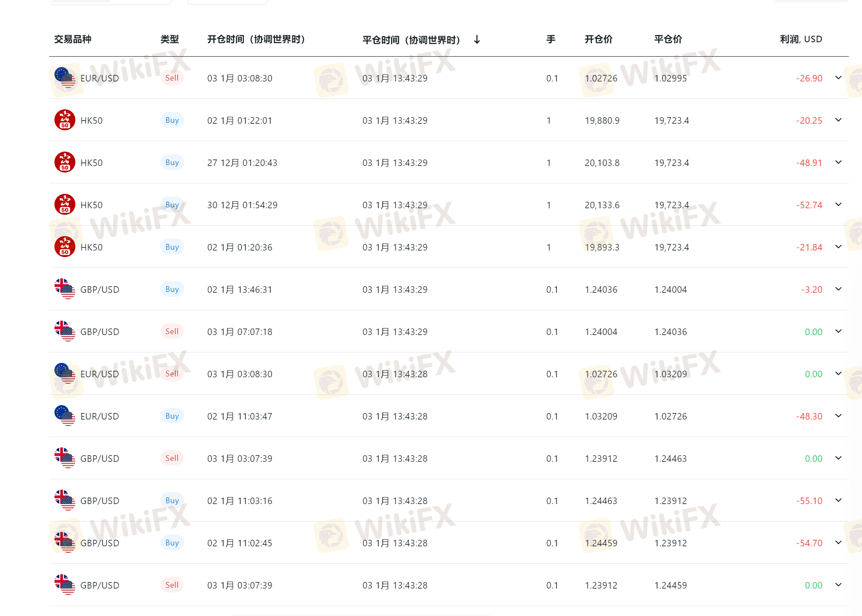Screen dimensions: 862x616
Task: Click HK50 icon opened 02 1月 01:22:01
Action: (64, 120)
